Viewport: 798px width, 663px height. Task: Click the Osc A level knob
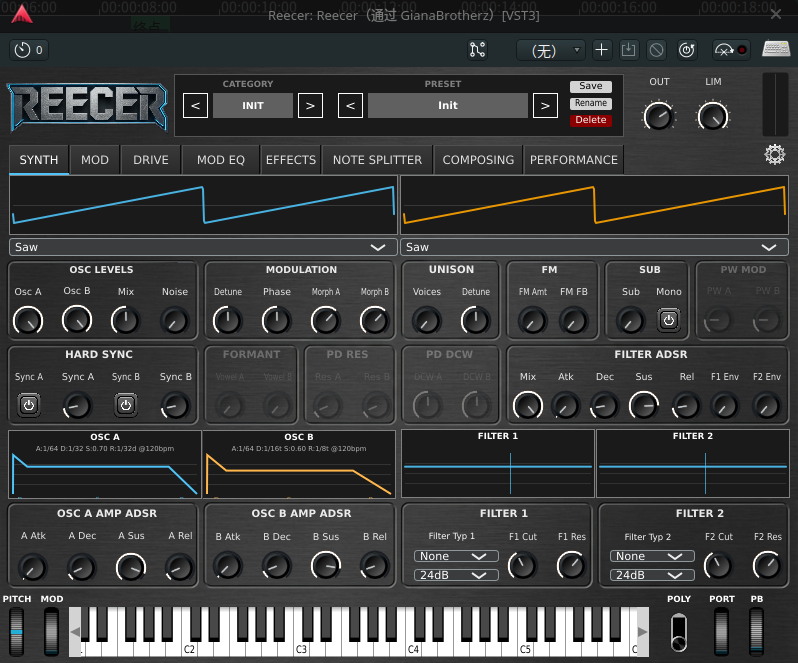28,321
